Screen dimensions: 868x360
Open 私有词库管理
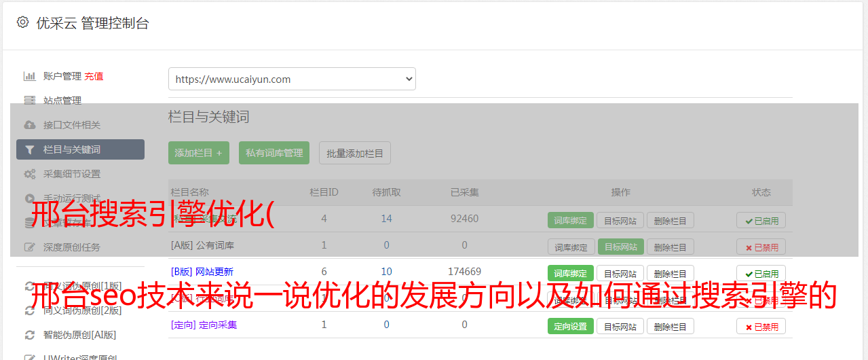[x=274, y=153]
